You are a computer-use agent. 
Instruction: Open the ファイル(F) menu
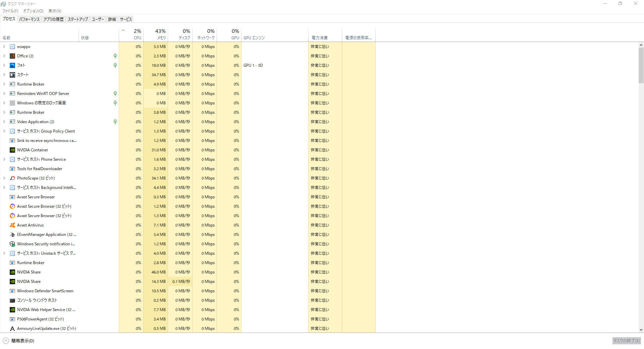click(10, 11)
